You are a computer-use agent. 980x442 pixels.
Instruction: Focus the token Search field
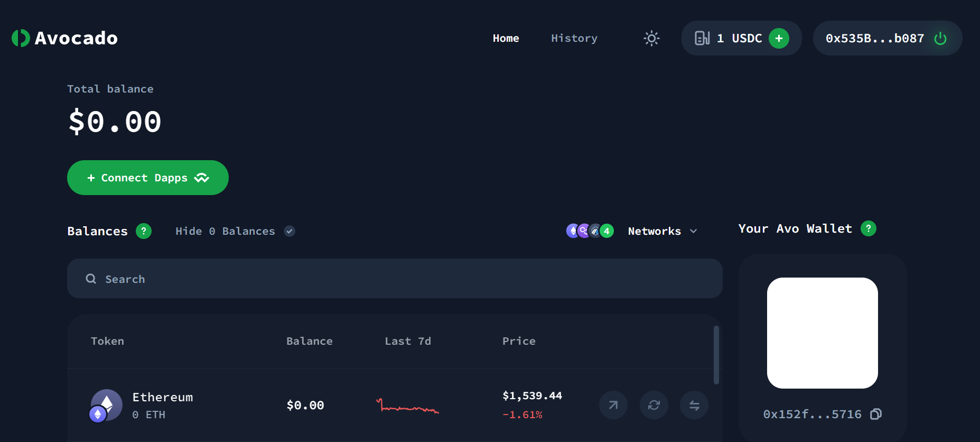395,279
